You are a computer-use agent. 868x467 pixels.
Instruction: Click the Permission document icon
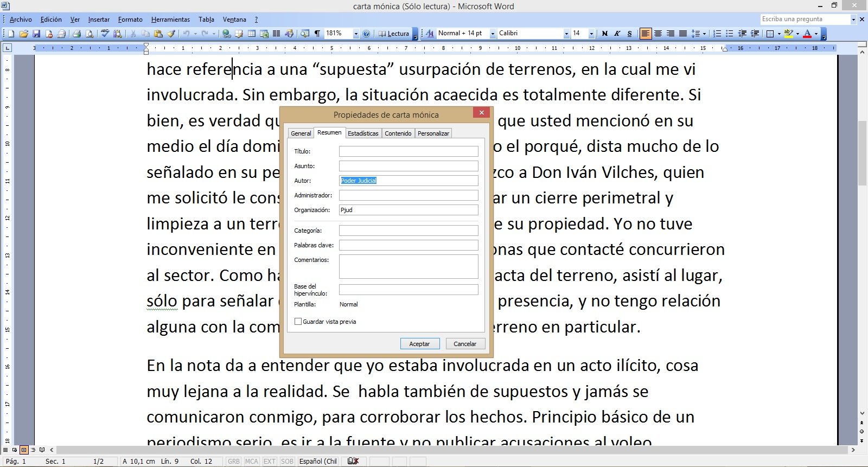pyautogui.click(x=49, y=34)
